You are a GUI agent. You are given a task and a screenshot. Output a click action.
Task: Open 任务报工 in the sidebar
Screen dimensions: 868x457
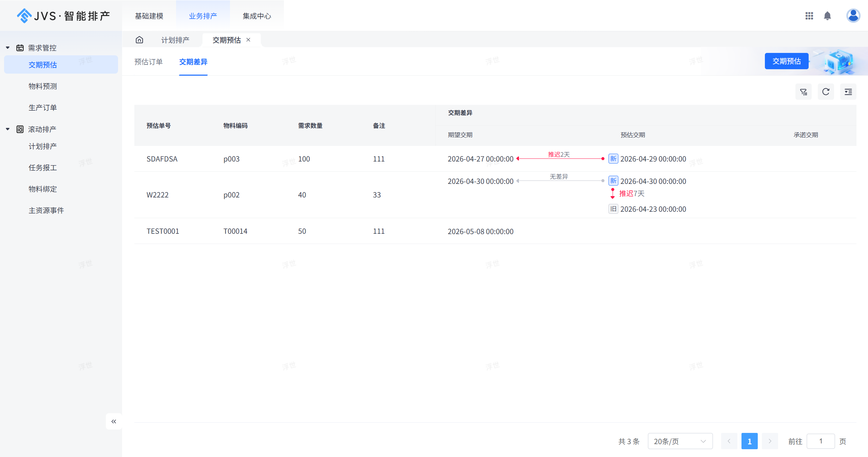[x=43, y=168]
